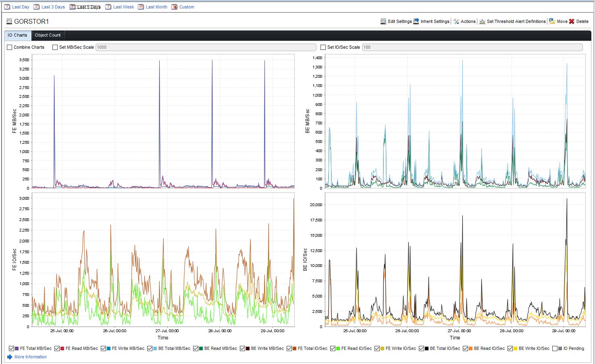Screen dimensions: 595x364
Task: Tick the Set MB/Sec Scale checkbox
Action: [x=55, y=47]
